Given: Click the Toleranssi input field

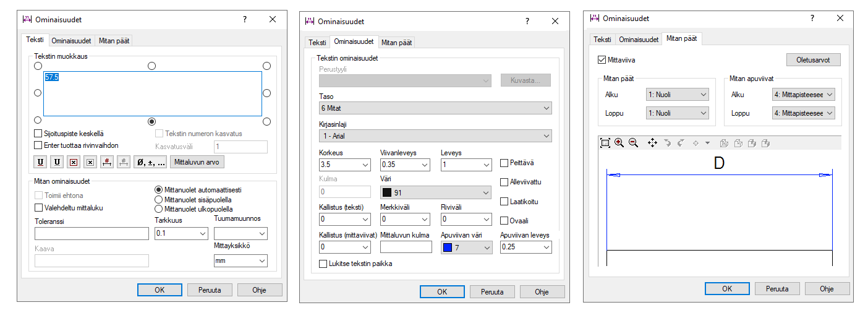Looking at the screenshot, I should [x=92, y=233].
